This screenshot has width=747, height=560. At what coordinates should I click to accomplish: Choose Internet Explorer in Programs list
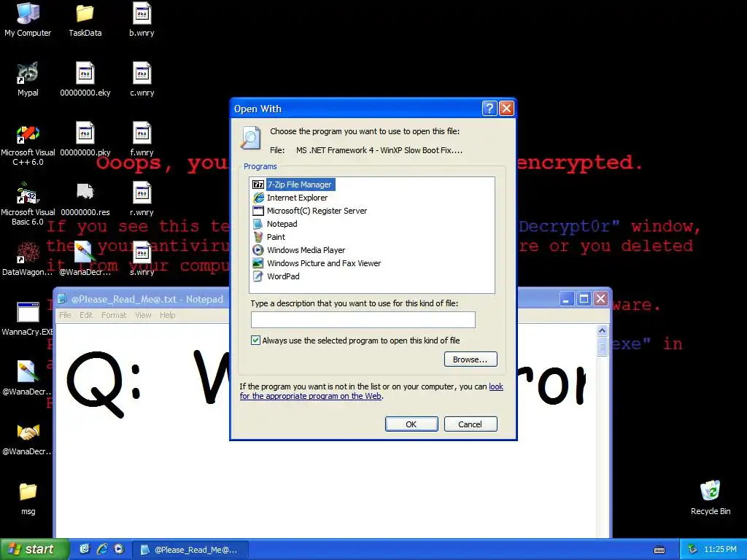click(290, 198)
